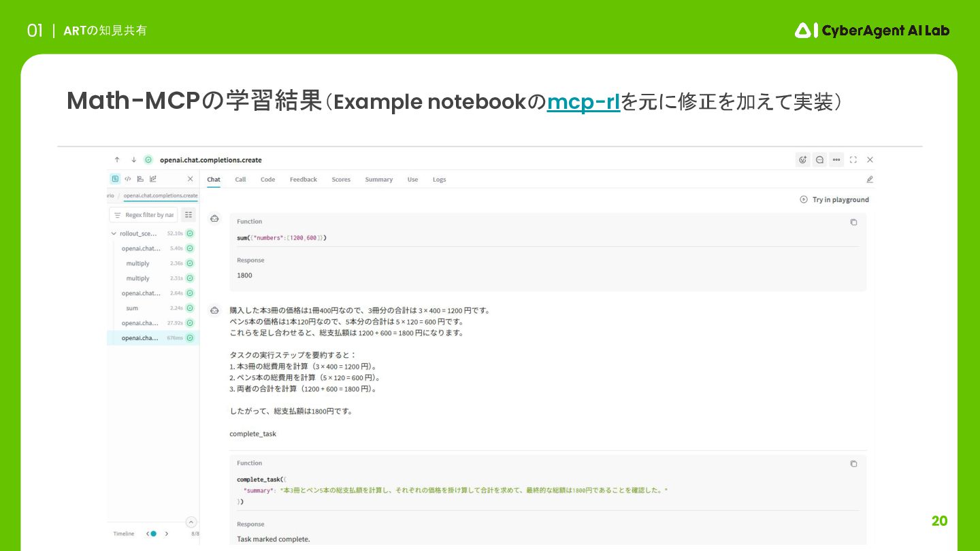Screen dimensions: 980x551
Task: Step timeline backward with the left chevron
Action: tap(148, 534)
